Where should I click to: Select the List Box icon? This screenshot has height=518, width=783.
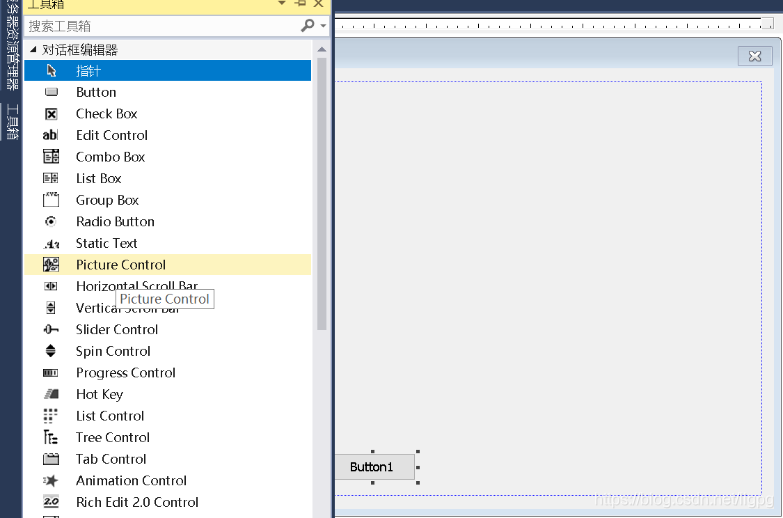[x=50, y=178]
